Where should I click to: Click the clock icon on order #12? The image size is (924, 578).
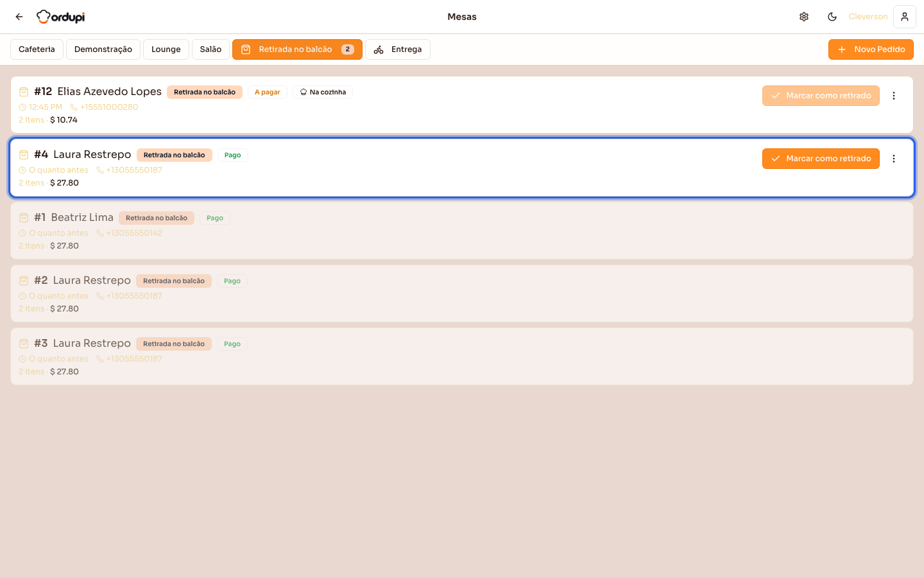22,107
